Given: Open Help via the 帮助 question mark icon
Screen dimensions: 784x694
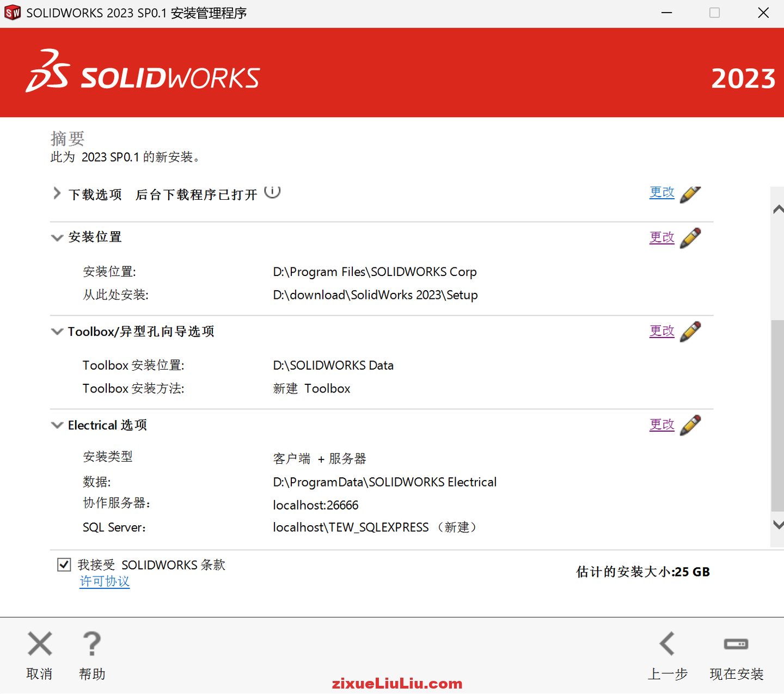Looking at the screenshot, I should point(91,644).
